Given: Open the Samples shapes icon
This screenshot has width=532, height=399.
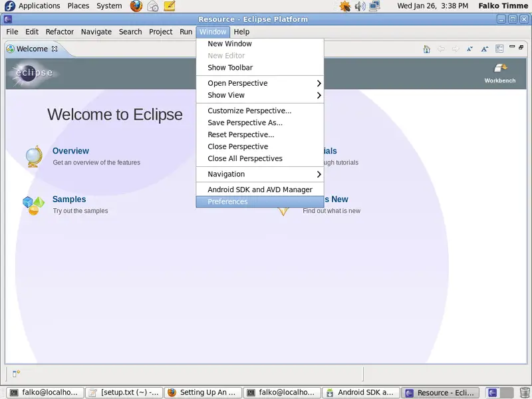Looking at the screenshot, I should click(33, 205).
